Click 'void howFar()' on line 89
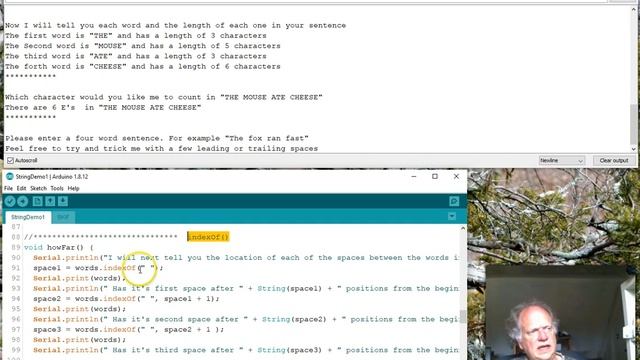640x360 pixels. (53, 247)
